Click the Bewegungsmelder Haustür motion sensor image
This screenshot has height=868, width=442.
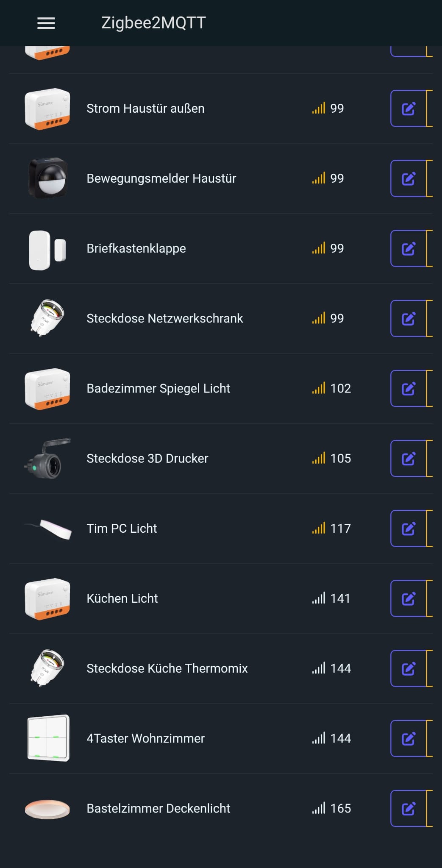point(47,178)
